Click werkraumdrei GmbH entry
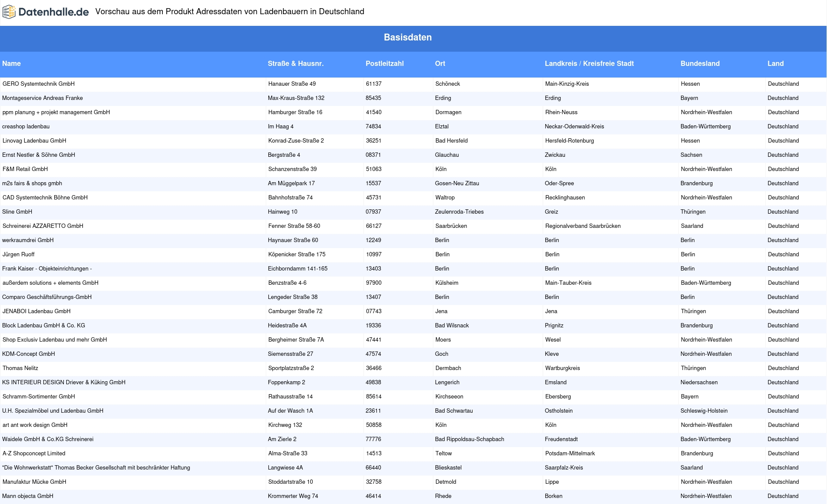 [28, 240]
